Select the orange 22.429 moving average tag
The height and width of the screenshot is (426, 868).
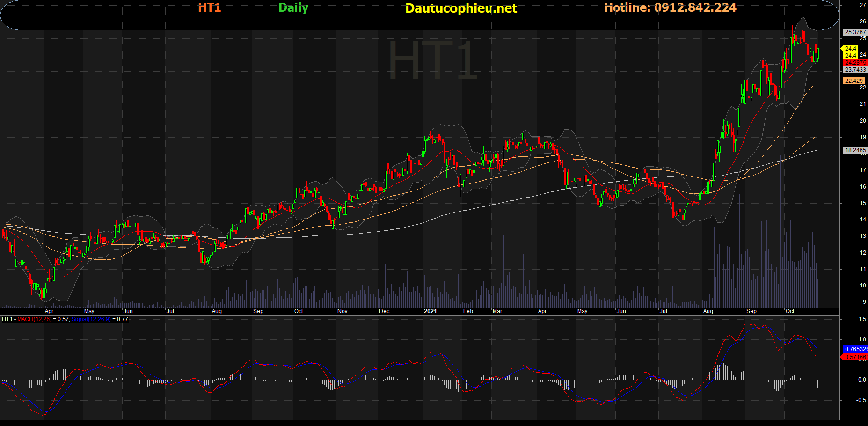pyautogui.click(x=853, y=81)
